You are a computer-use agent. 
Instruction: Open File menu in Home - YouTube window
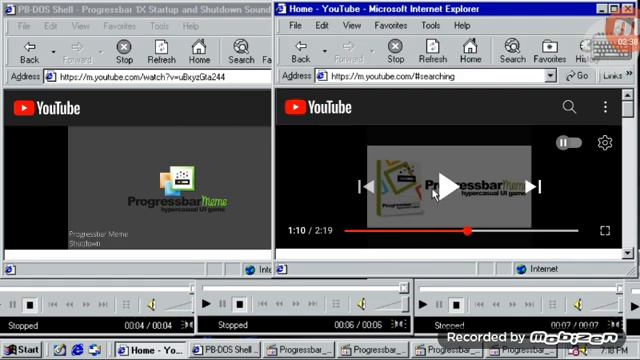(x=295, y=25)
